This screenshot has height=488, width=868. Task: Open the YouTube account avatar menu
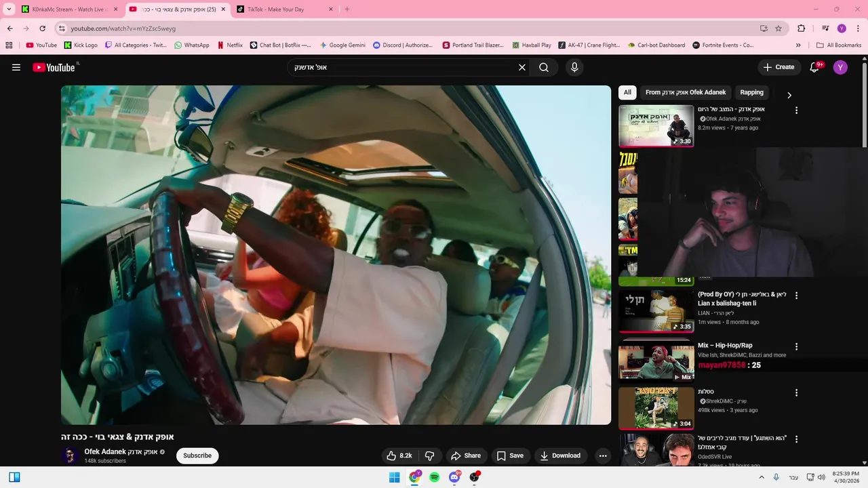(x=840, y=67)
